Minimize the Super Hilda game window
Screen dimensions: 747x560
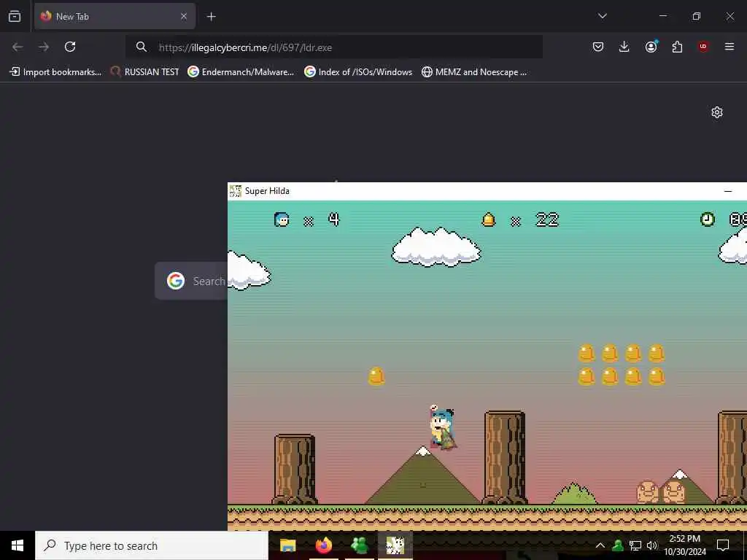(x=728, y=191)
